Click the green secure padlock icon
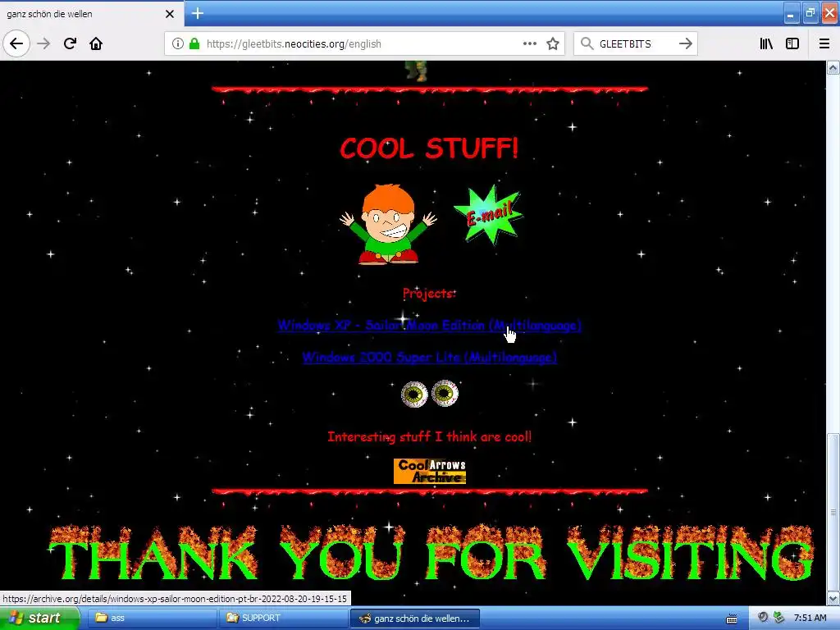The width and height of the screenshot is (840, 630). 194,43
